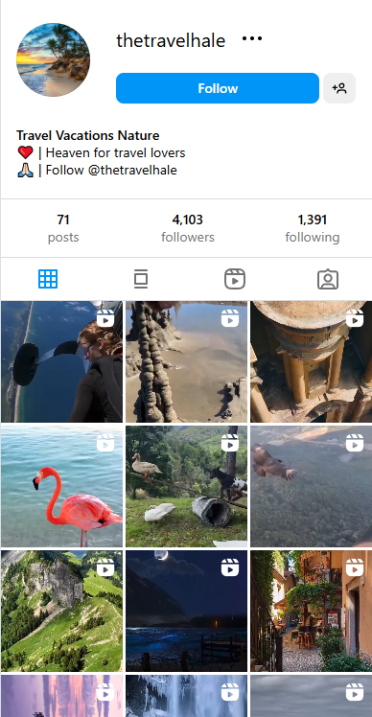
Task: Open the cobblestone alley street reel
Action: click(311, 611)
